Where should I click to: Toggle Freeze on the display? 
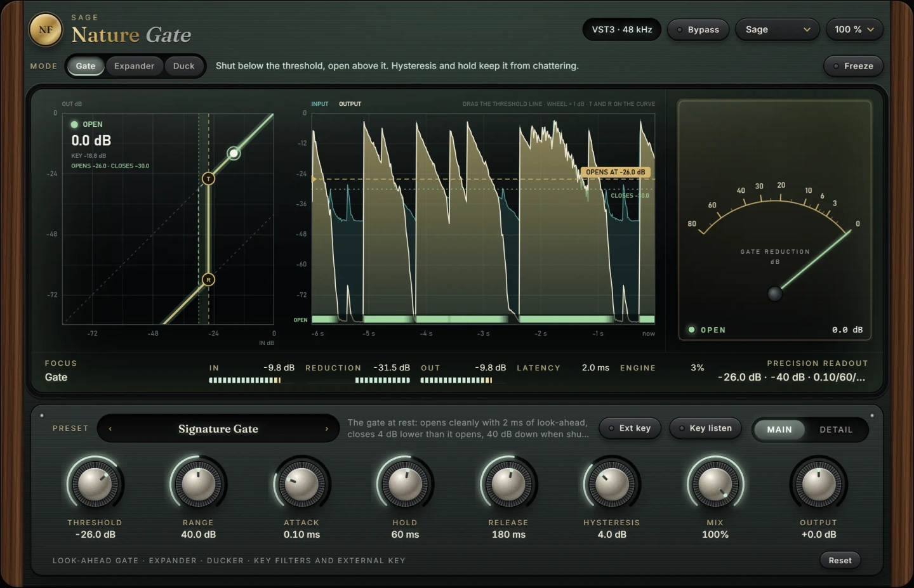pos(853,66)
